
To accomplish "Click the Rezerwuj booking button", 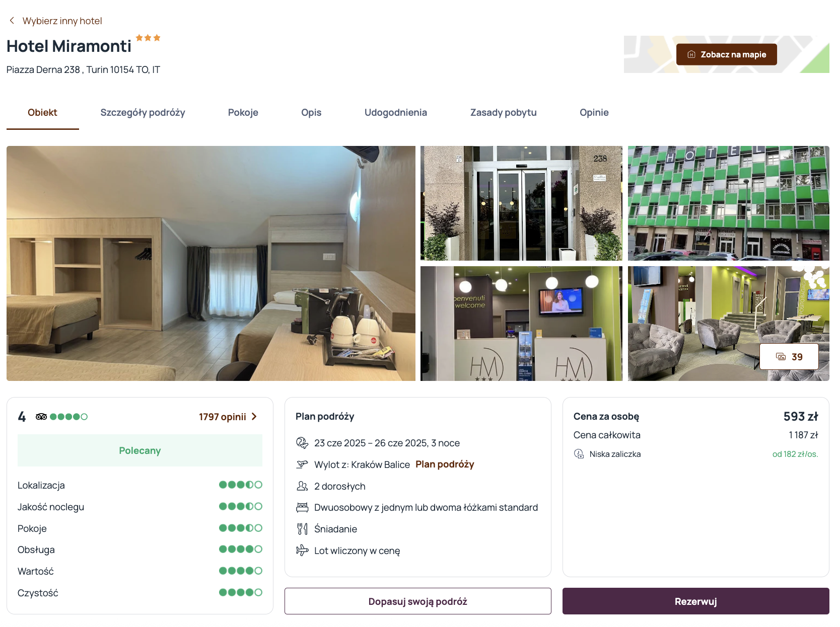I will tap(696, 601).
